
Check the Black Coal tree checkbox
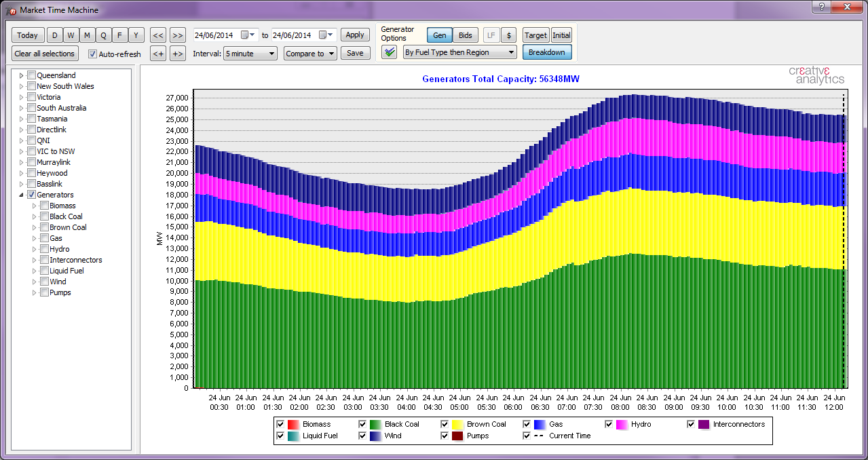(x=44, y=216)
